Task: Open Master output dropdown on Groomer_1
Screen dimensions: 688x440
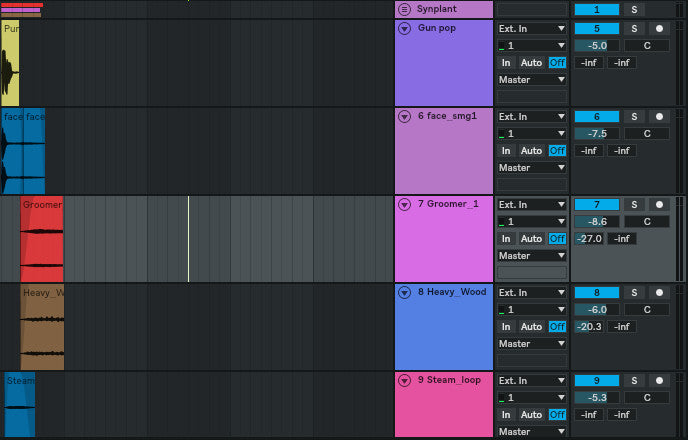Action: [532, 256]
